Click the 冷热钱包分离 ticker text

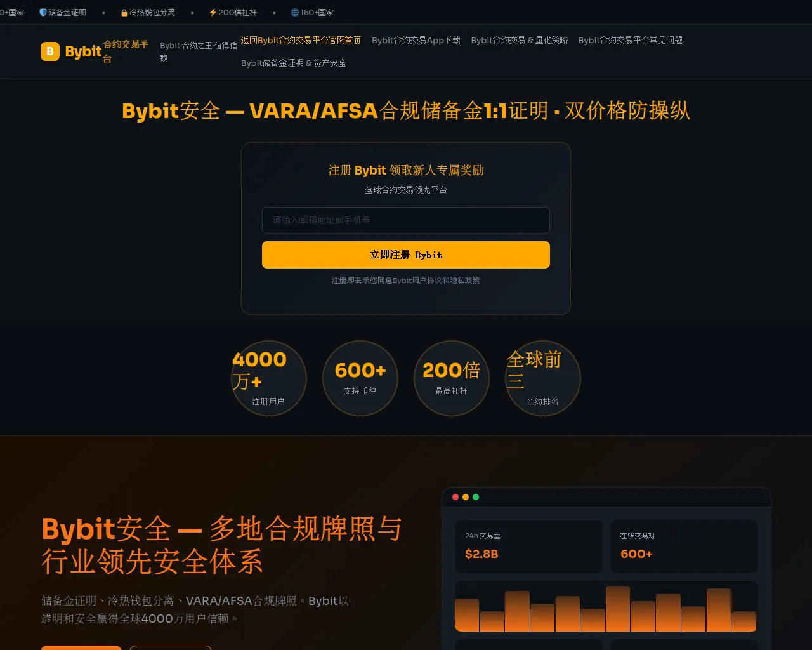[x=152, y=12]
